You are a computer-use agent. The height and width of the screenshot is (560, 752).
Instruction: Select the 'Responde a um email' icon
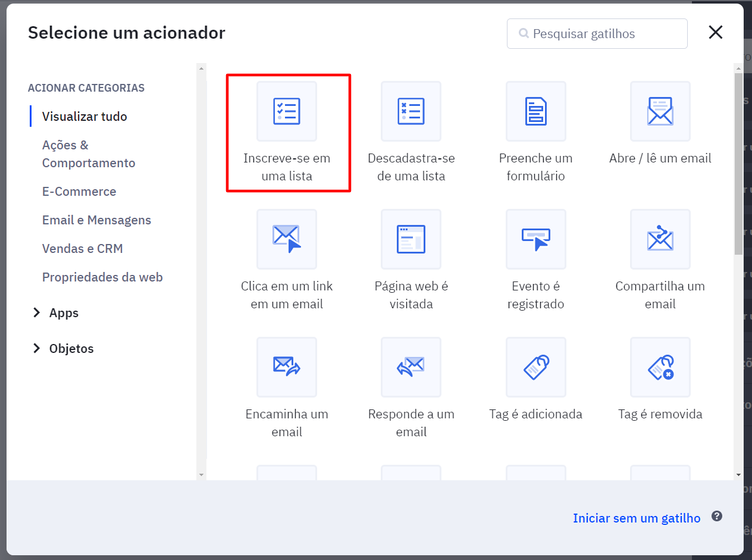pos(411,367)
